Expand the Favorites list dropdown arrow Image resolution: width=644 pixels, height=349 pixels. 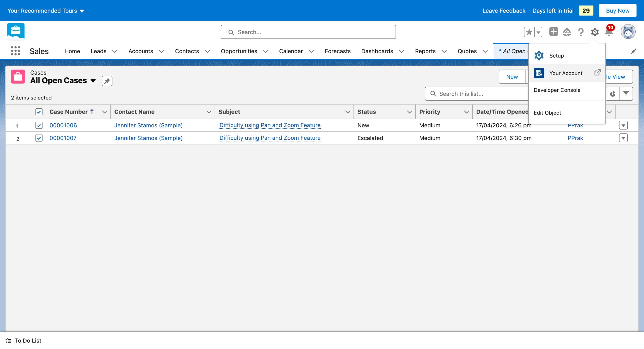(x=538, y=32)
